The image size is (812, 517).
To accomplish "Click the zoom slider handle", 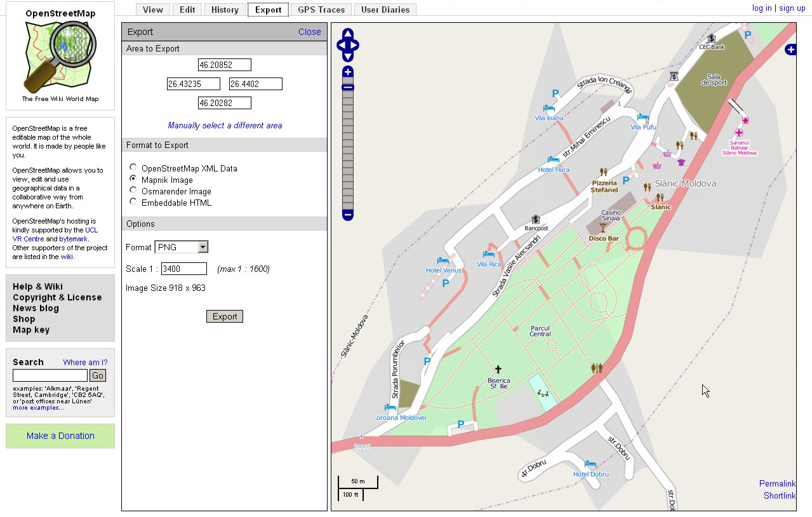I will click(348, 87).
